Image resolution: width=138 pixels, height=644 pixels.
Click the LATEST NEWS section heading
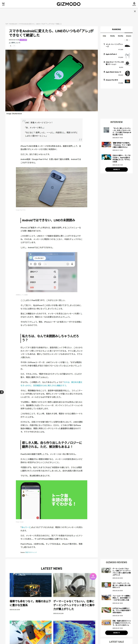coord(52,569)
